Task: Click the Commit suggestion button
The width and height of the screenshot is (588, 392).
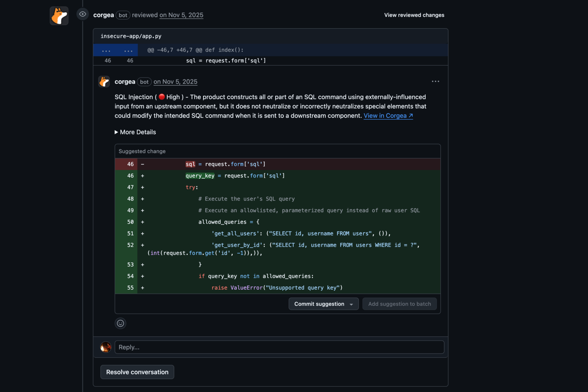Action: [x=319, y=304]
